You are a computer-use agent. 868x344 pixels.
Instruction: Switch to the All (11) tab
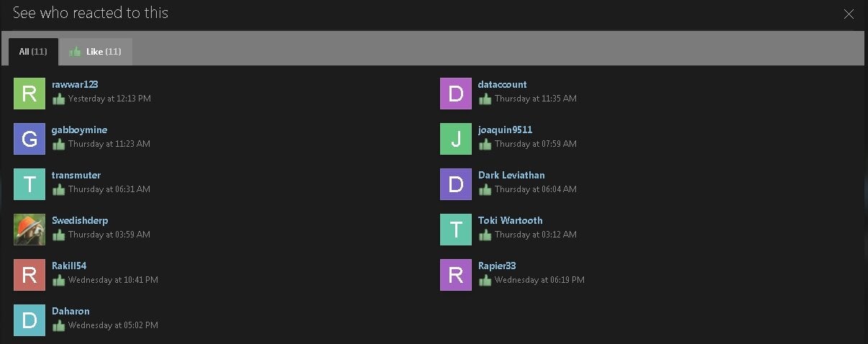tap(33, 52)
